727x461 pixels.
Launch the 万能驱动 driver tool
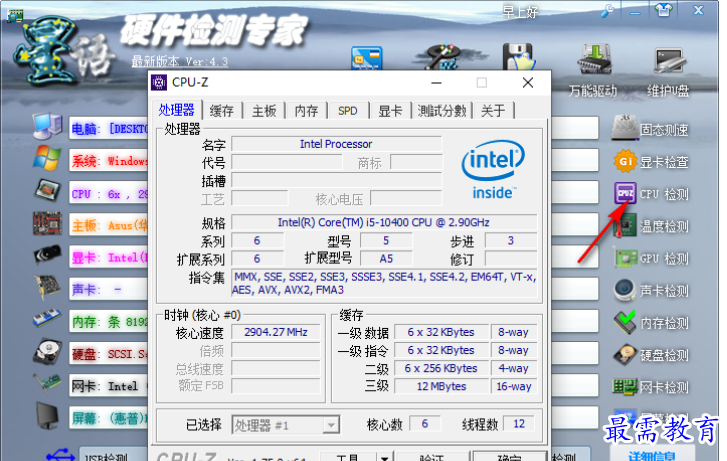point(593,71)
